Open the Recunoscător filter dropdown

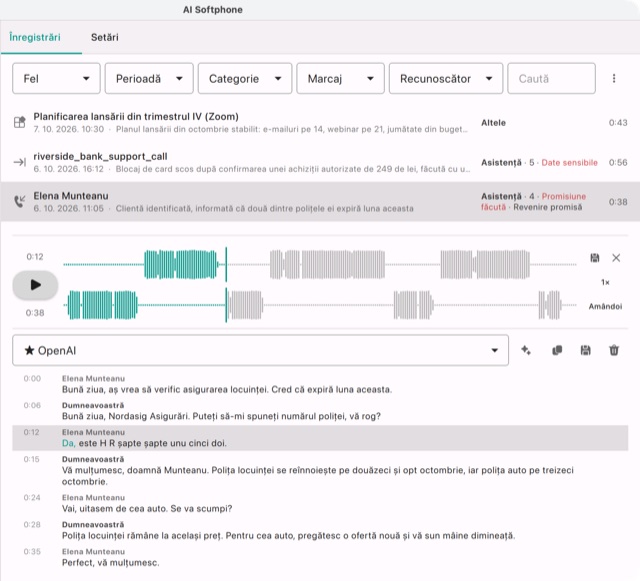pyautogui.click(x=446, y=78)
